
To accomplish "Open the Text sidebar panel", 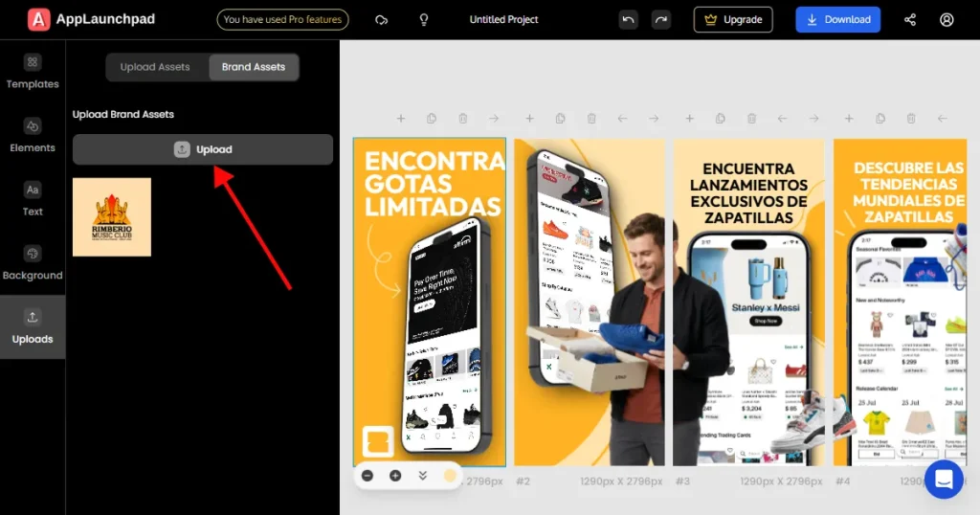I will click(x=33, y=199).
